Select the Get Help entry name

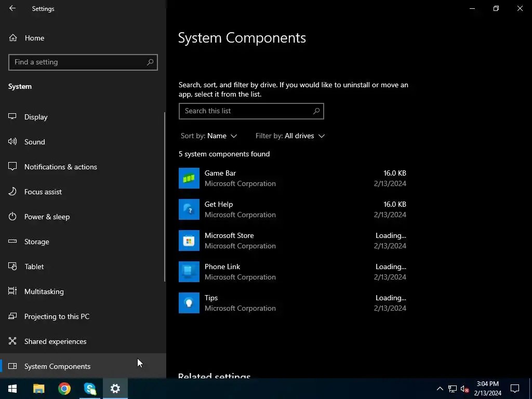coord(219,204)
